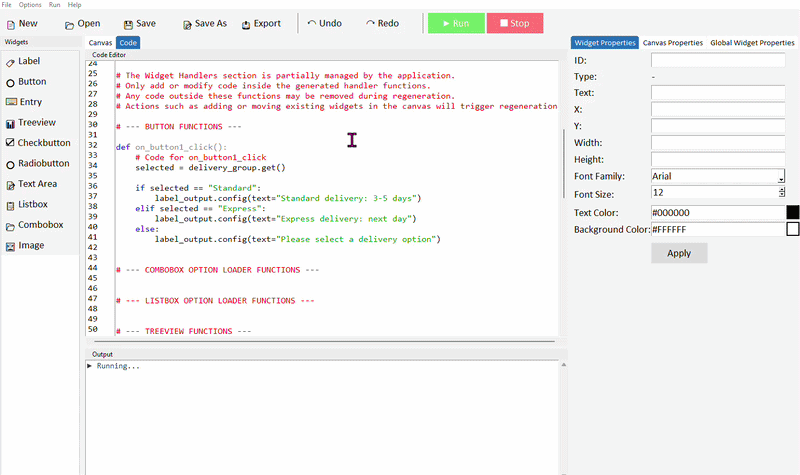
Task: Click the New file toolbar icon
Action: click(10, 23)
